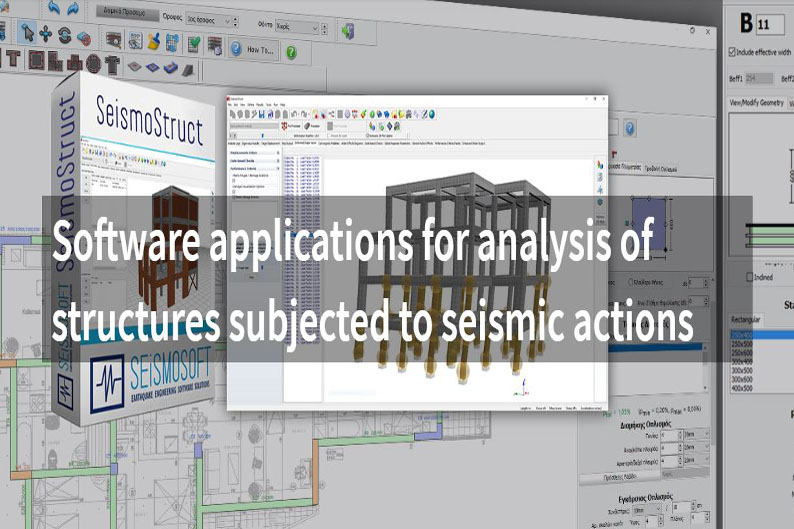Click the blue-and-red eraser delete tool
794x529 pixels.
(x=83, y=37)
